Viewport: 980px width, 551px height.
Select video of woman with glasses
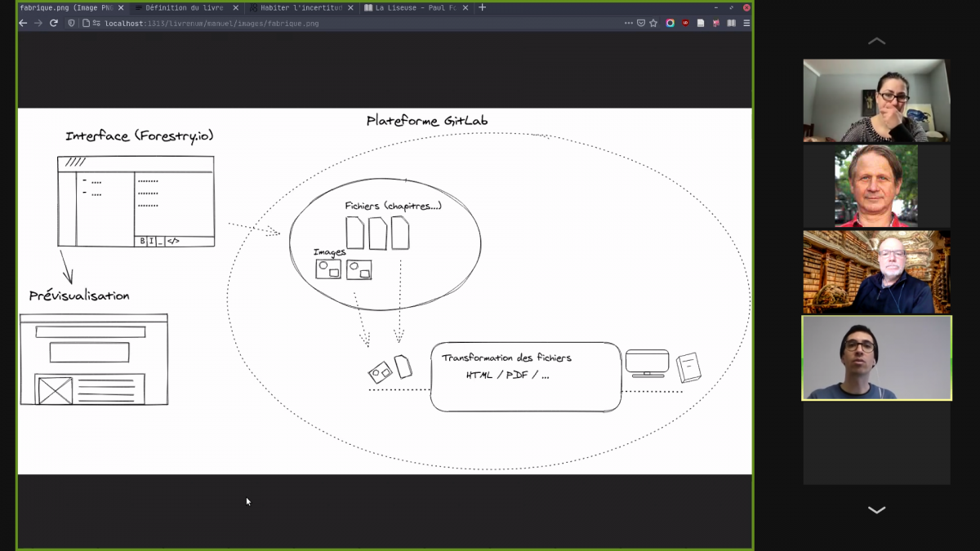tap(876, 100)
